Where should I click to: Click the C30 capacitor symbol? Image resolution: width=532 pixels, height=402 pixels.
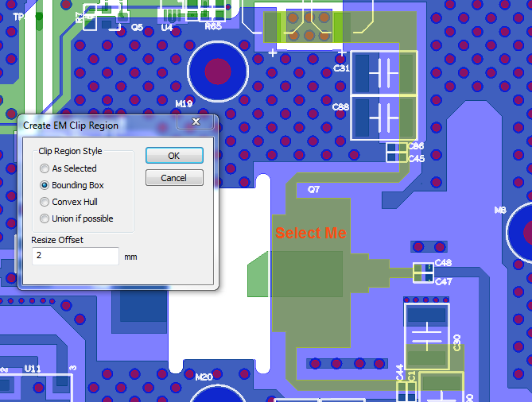click(428, 336)
